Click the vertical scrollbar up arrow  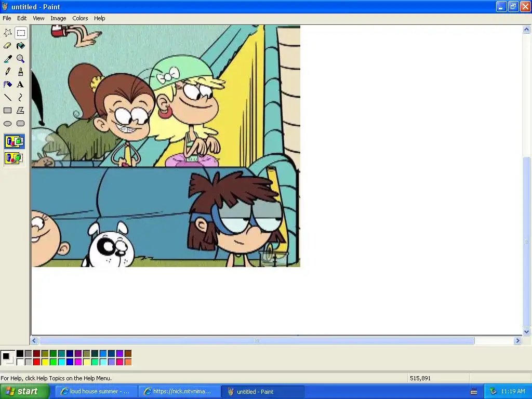tap(526, 30)
